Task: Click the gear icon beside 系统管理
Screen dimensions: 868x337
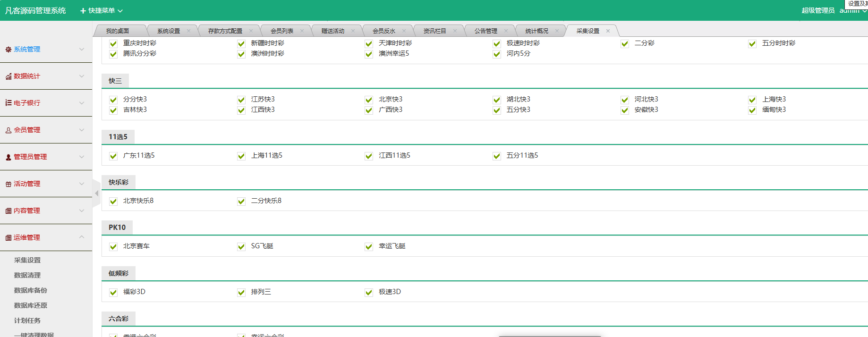Action: tap(8, 50)
